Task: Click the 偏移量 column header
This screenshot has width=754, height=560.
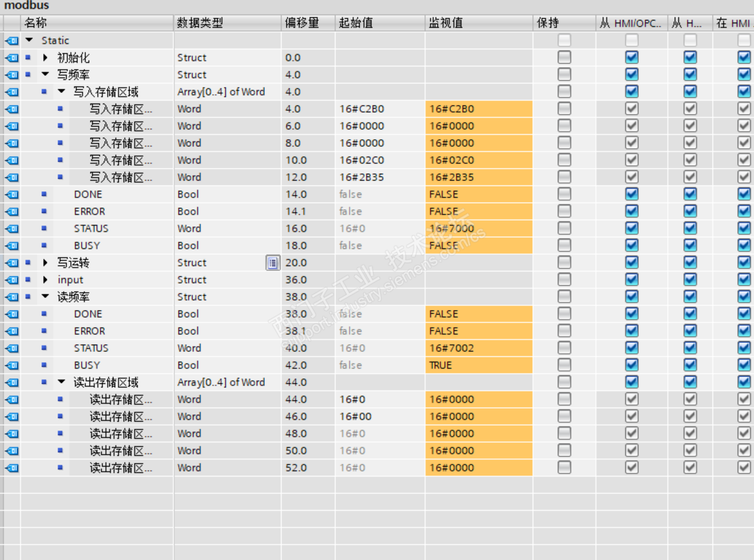Action: pos(308,23)
